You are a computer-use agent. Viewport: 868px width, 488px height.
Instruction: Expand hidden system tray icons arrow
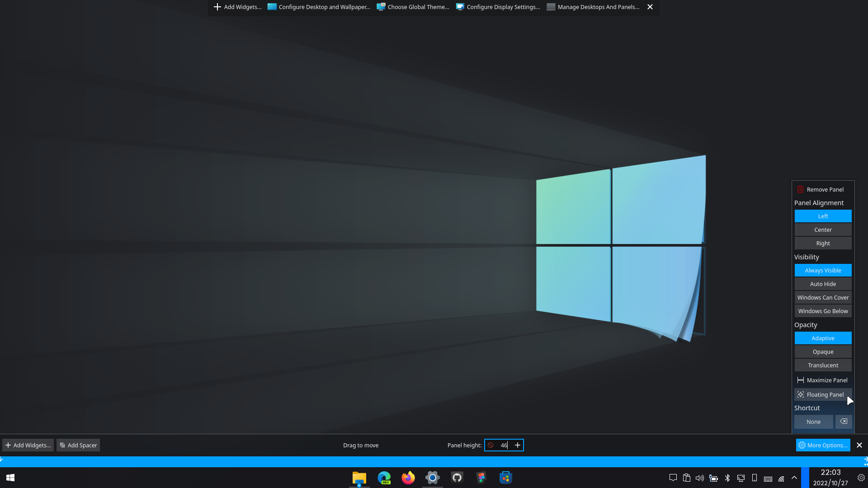click(x=794, y=478)
